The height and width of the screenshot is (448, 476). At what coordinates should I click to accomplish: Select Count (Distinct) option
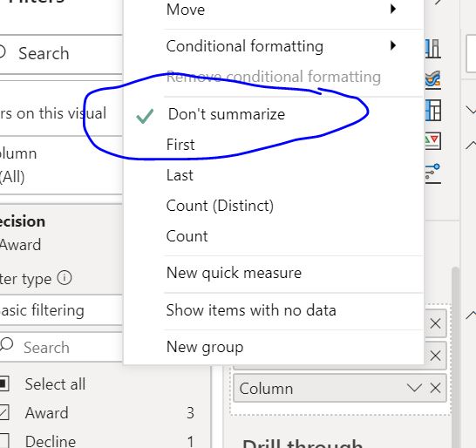click(x=220, y=206)
